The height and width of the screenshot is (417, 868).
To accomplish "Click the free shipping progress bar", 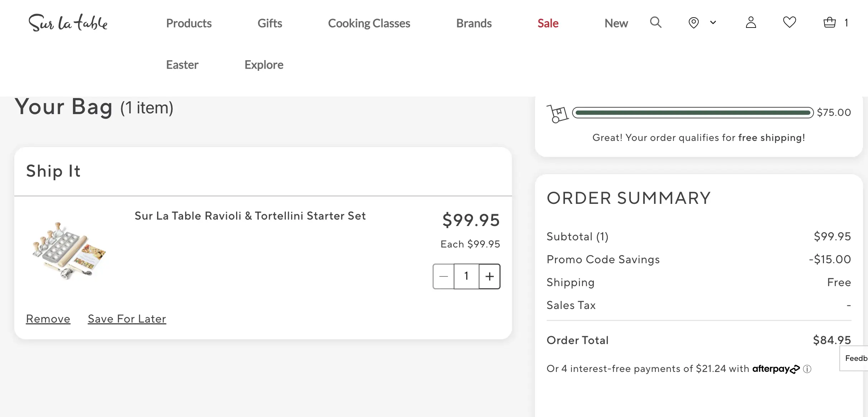I will click(693, 113).
